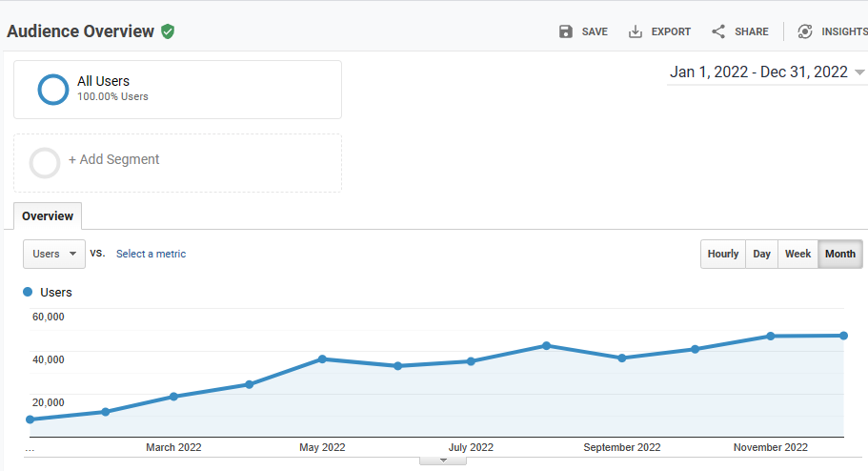Click the Export download icon

click(635, 31)
